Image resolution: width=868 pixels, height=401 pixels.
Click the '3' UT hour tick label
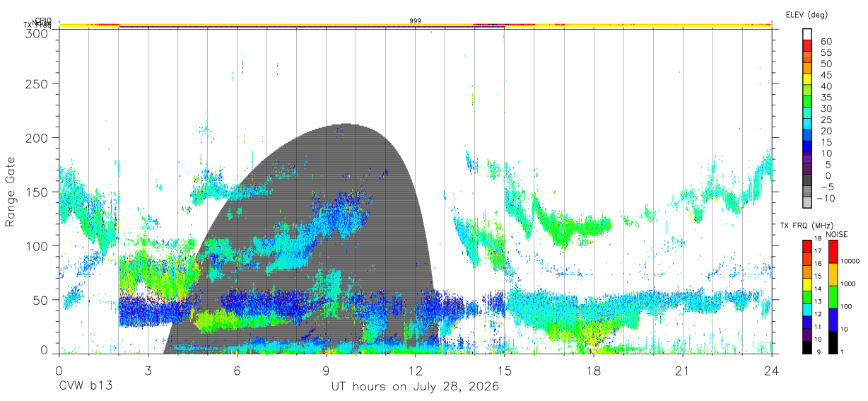point(148,371)
